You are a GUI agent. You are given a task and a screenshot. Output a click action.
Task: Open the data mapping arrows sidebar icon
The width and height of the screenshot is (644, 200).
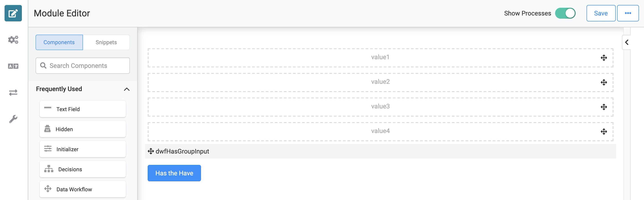tap(13, 93)
